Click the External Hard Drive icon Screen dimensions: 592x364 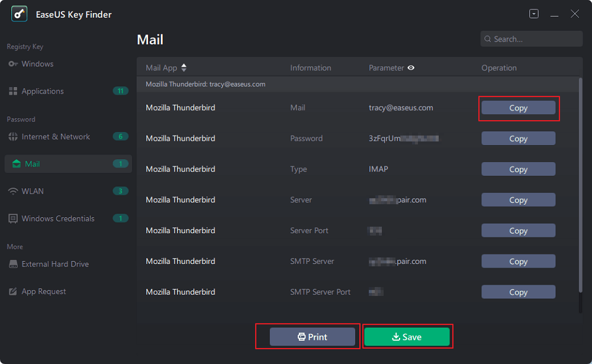click(13, 264)
